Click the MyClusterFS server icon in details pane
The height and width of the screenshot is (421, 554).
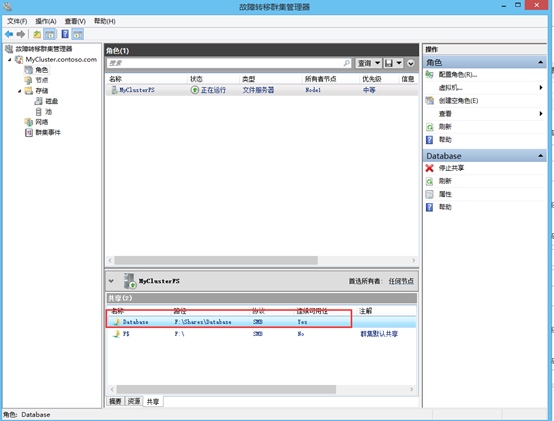130,281
